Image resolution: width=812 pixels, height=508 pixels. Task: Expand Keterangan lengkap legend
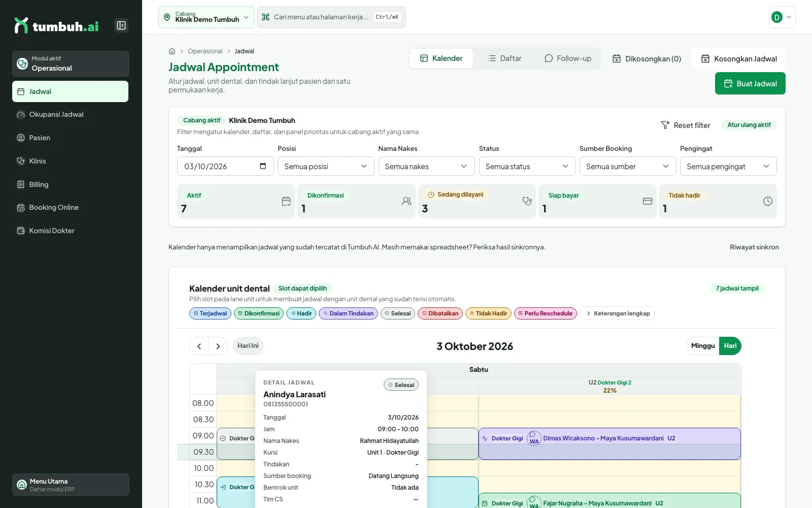(618, 313)
